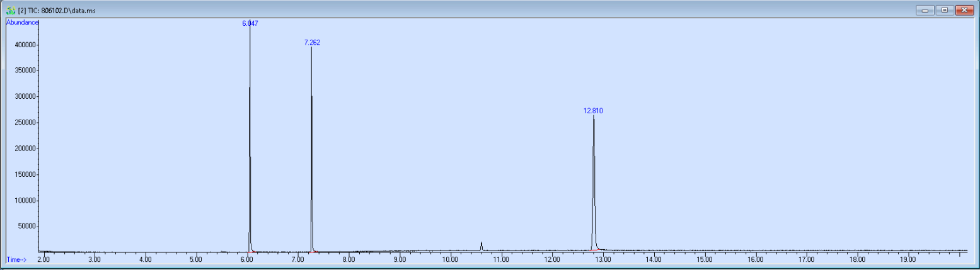Click the 7.00 time axis label
The image size is (980, 270).
click(x=297, y=259)
